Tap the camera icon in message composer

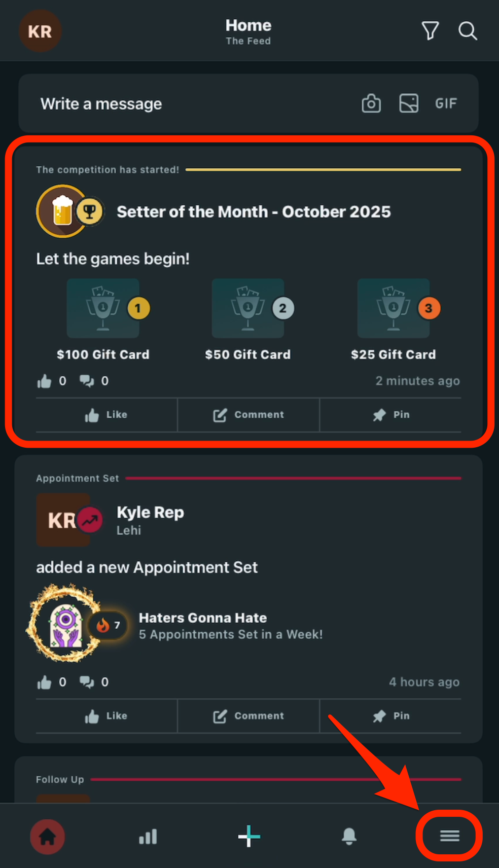pyautogui.click(x=371, y=103)
